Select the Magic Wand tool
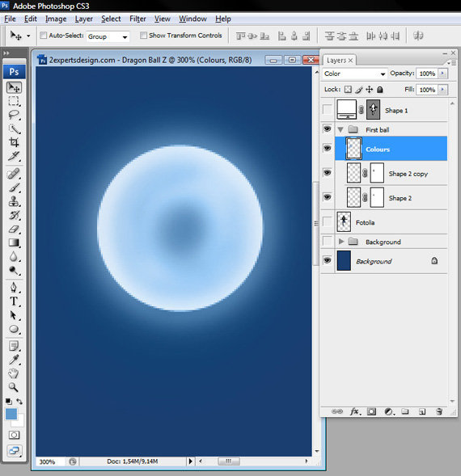 [x=14, y=128]
